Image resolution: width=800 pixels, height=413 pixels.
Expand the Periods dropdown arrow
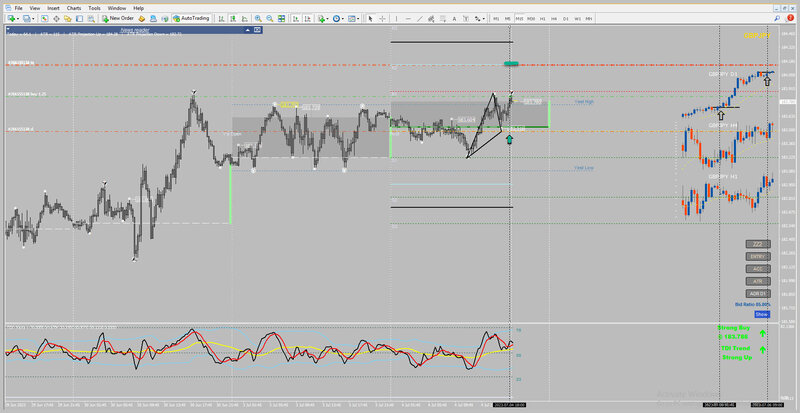coord(343,18)
